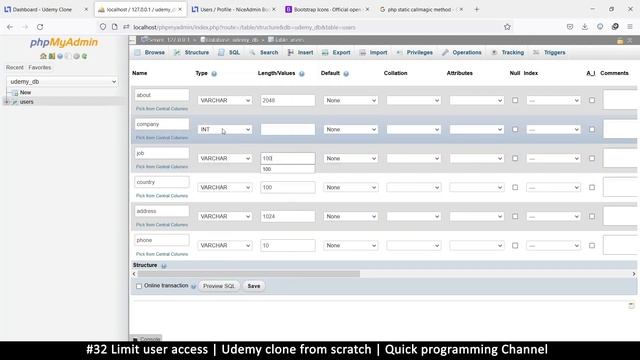Open the Triggers tab

tap(549, 53)
